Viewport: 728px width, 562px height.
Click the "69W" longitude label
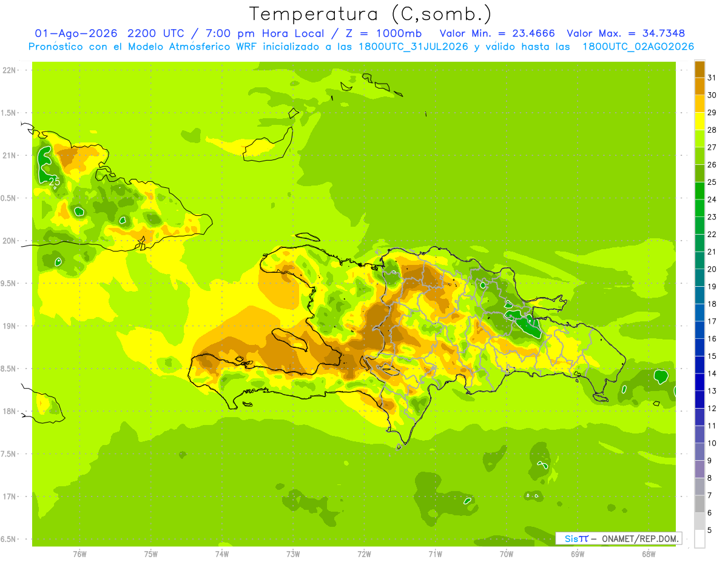click(x=578, y=554)
